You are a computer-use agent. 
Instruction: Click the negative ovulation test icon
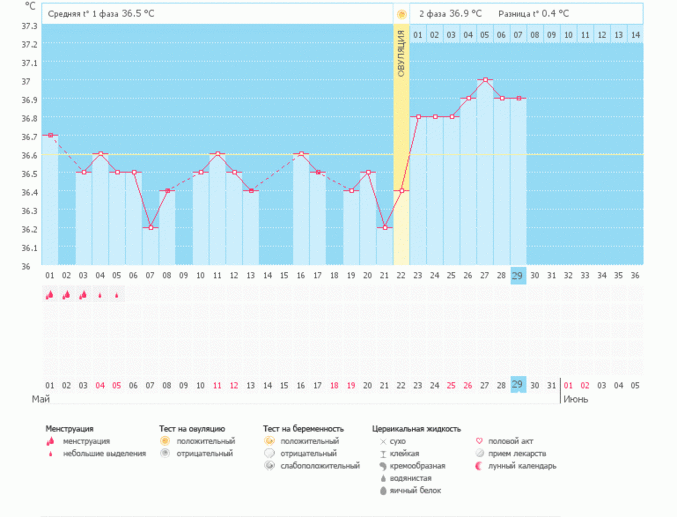tap(164, 453)
